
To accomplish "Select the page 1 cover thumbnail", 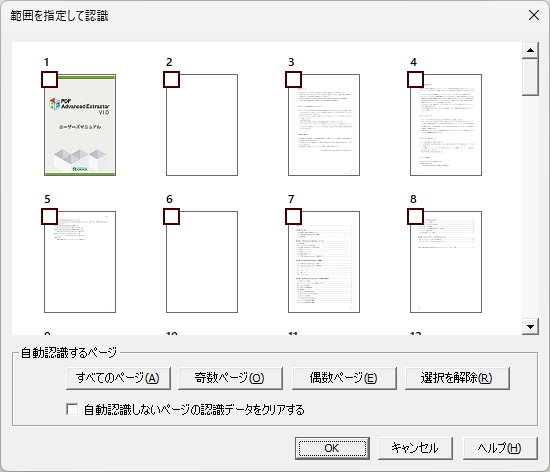I will point(80,125).
